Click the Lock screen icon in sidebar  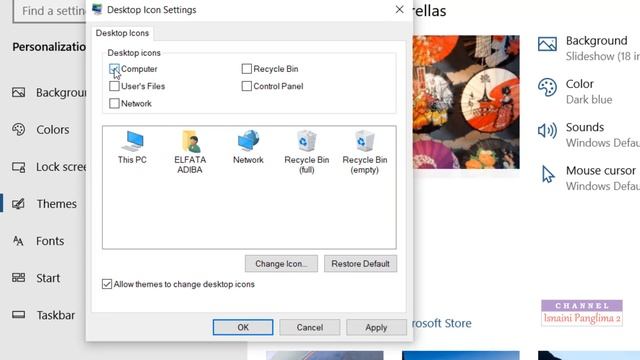tap(18, 167)
